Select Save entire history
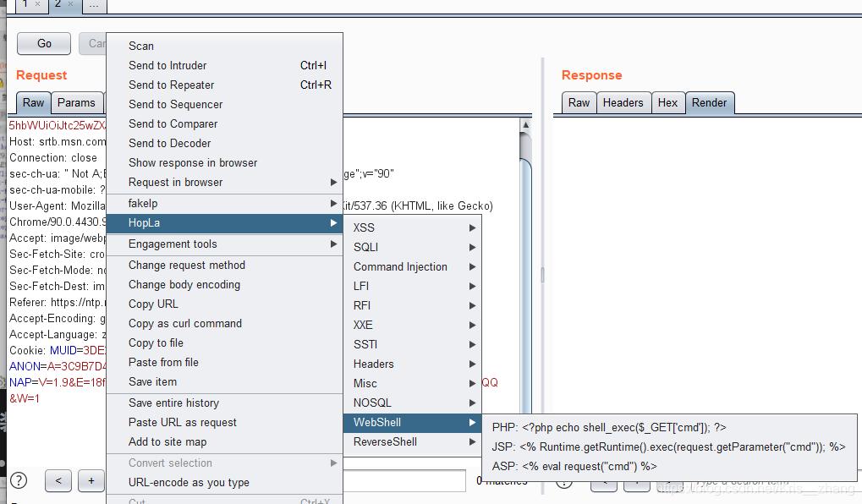Image resolution: width=862 pixels, height=504 pixels. (224, 403)
